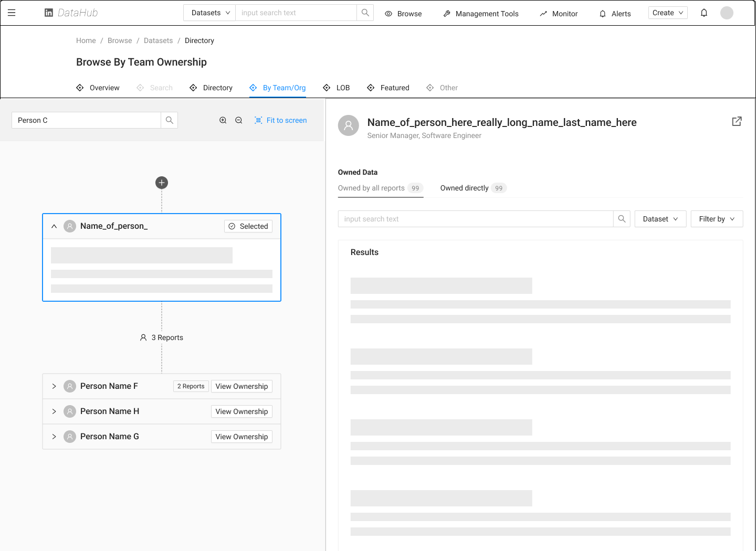Click the DataHub LinkedIn logo
Screen dimensions: 756x551
pyautogui.click(x=71, y=13)
